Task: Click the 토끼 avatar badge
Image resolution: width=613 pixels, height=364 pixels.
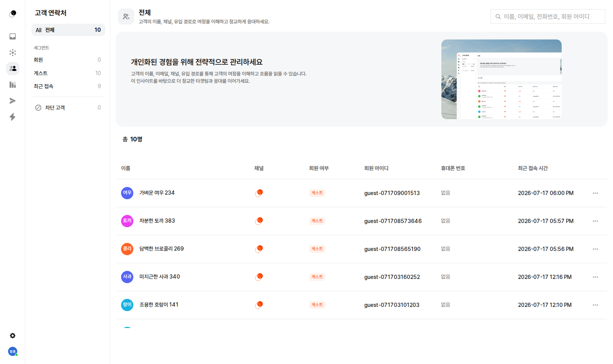Action: coord(127,221)
